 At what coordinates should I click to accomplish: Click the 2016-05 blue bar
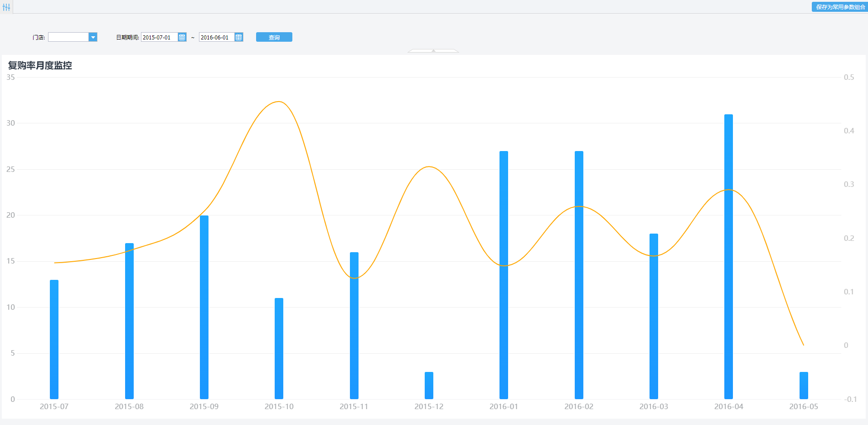pos(804,386)
